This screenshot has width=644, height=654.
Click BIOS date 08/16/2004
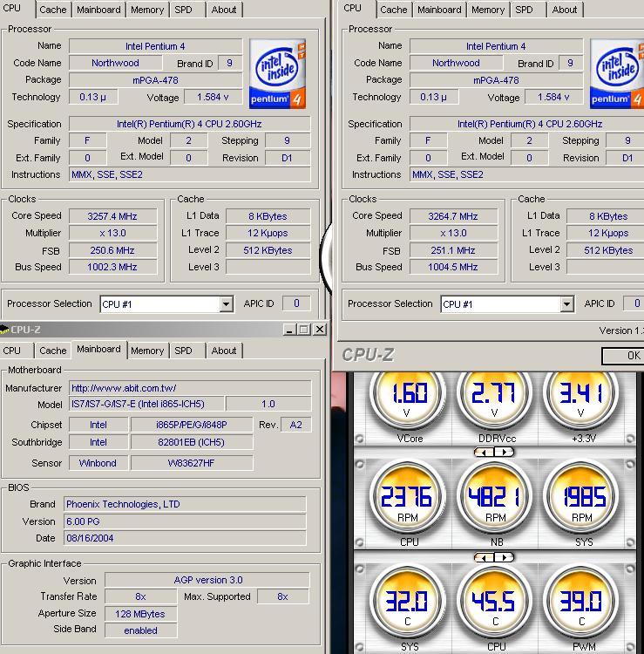click(x=185, y=538)
